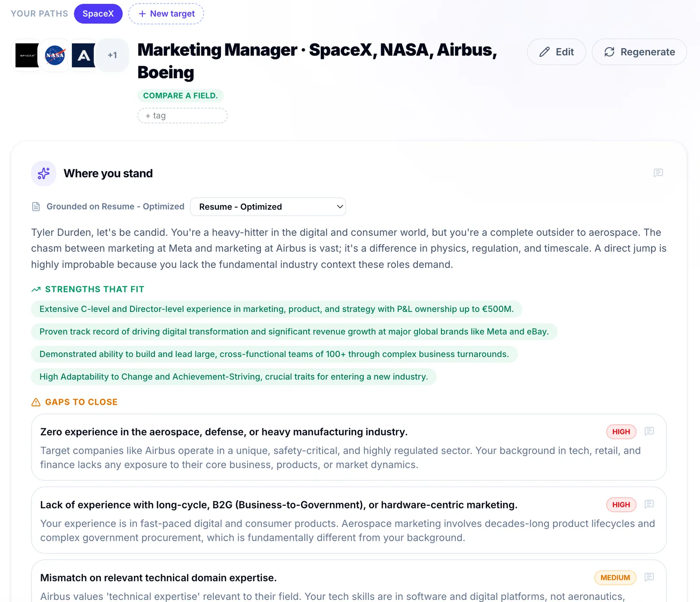Click the High Adaptability to Change strength
700x602 pixels.
(234, 377)
